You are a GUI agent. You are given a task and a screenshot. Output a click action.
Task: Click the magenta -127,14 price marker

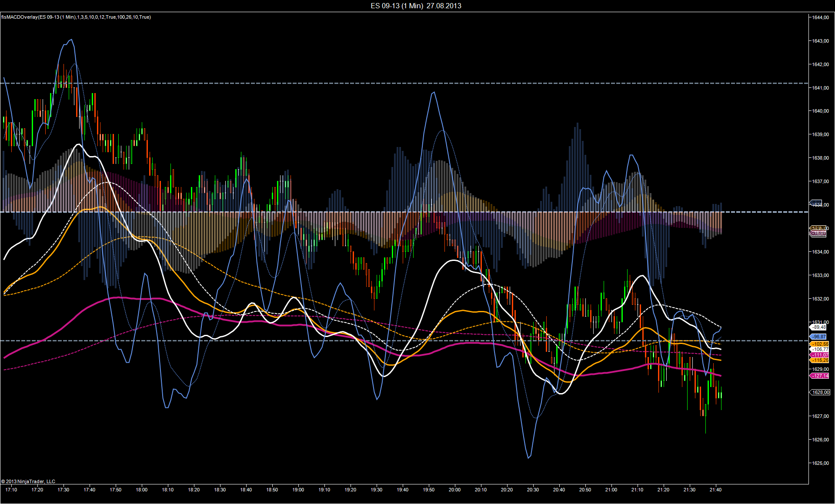pyautogui.click(x=820, y=376)
